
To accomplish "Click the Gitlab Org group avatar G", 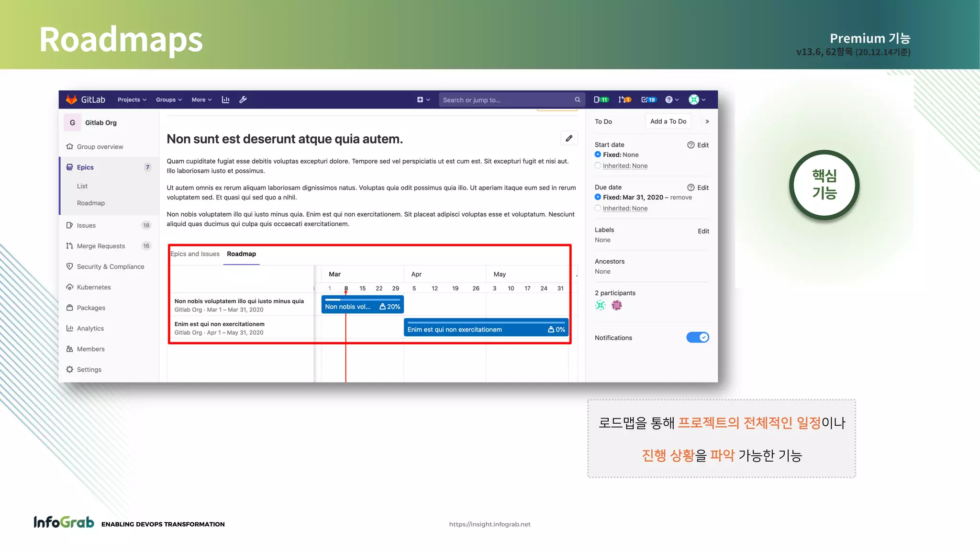I will (73, 122).
